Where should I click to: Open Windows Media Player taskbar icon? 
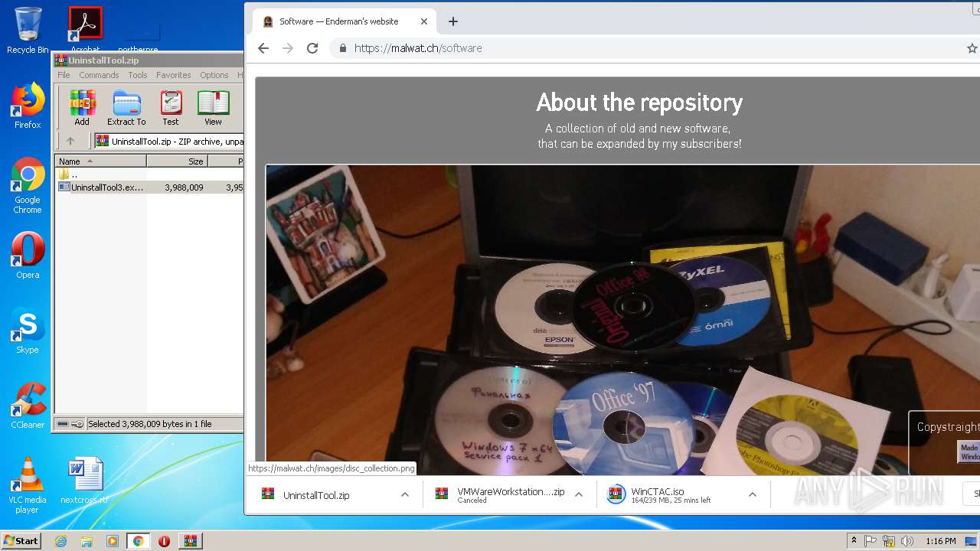[113, 541]
